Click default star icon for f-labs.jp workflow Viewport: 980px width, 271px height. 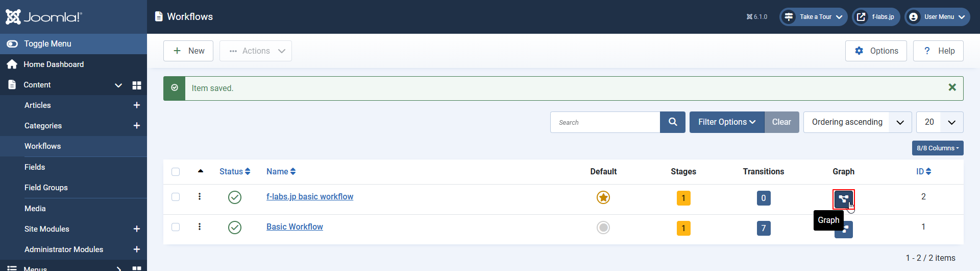603,197
